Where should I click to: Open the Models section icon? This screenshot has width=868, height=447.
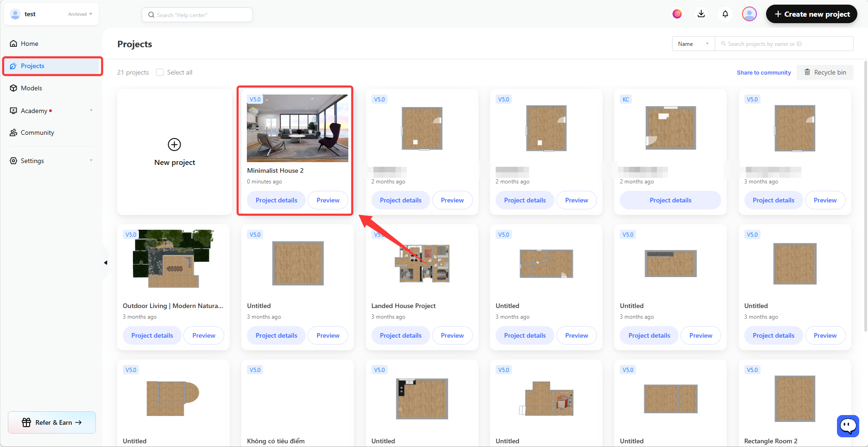point(13,88)
